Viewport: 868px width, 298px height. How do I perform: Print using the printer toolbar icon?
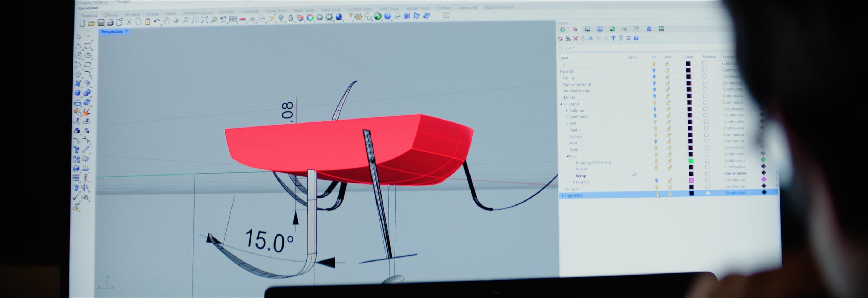pyautogui.click(x=110, y=23)
